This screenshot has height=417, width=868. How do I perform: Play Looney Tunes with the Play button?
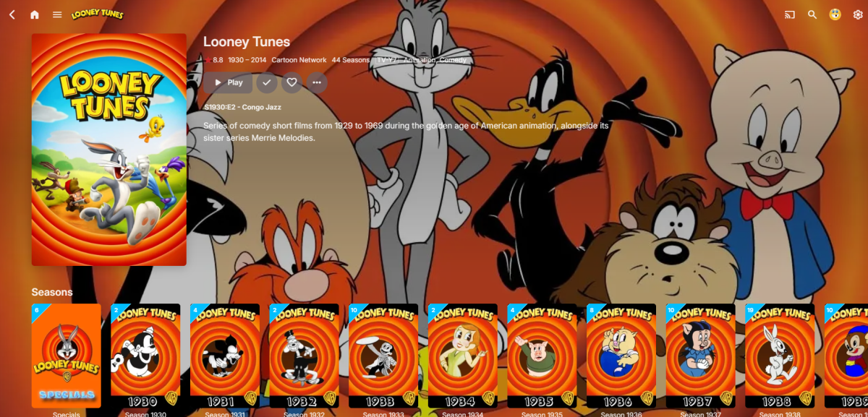(x=228, y=82)
